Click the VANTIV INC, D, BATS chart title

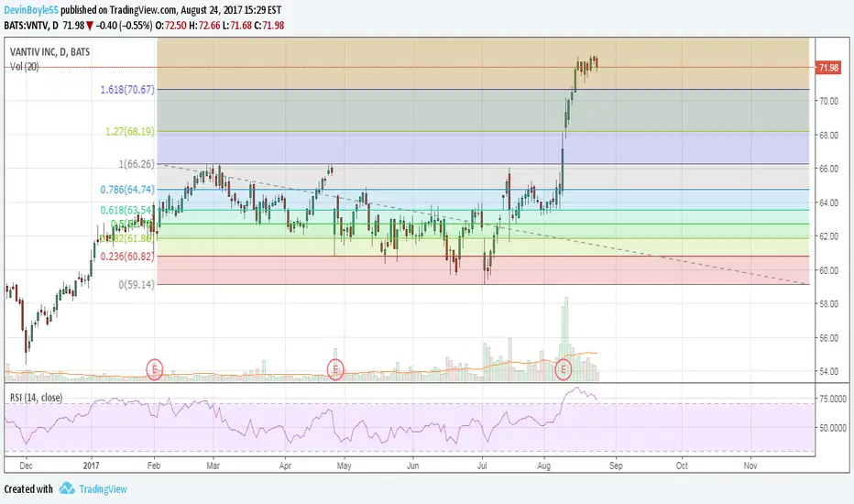coord(50,51)
